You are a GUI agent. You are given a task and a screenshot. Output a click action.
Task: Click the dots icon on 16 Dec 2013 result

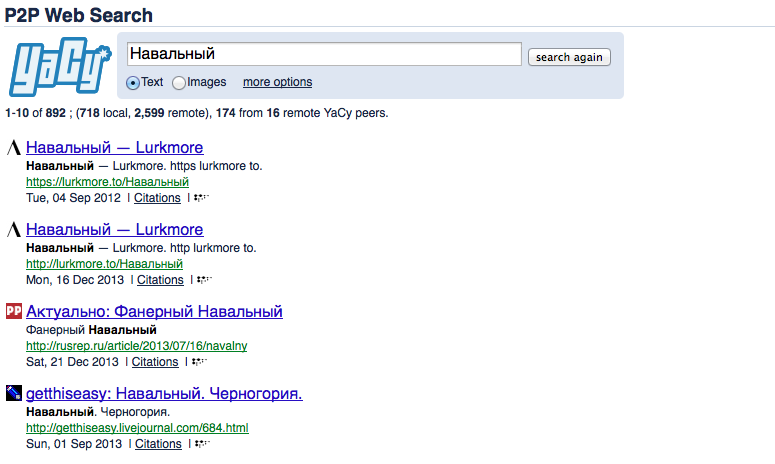coord(204,280)
